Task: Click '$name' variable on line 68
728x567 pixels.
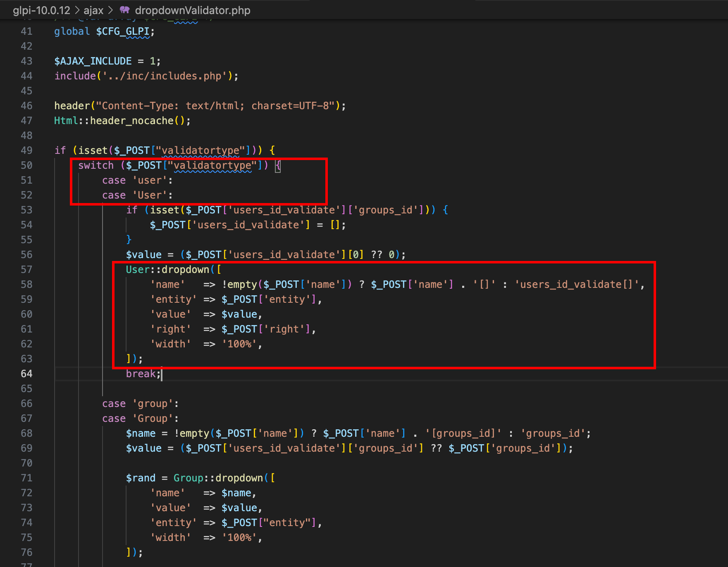Action: pos(141,433)
